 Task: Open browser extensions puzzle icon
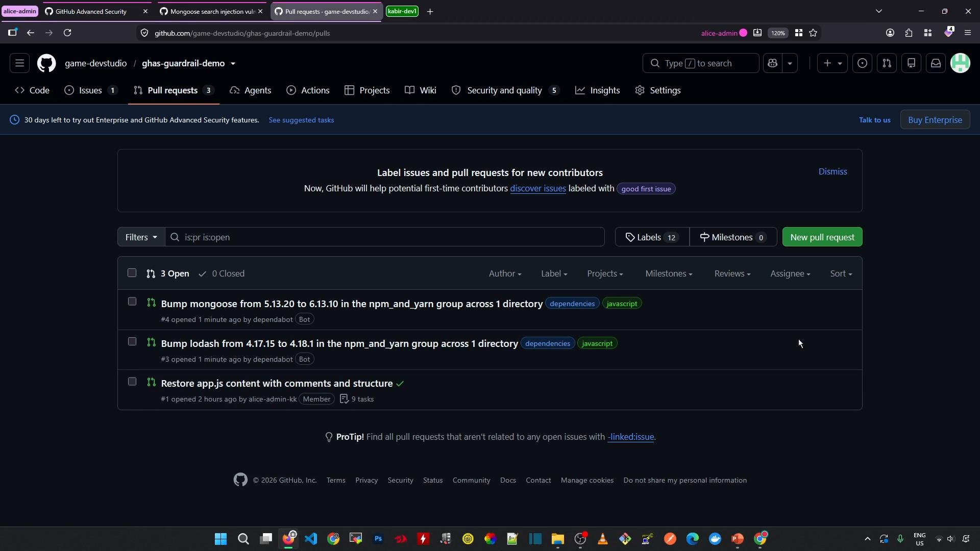tap(909, 33)
